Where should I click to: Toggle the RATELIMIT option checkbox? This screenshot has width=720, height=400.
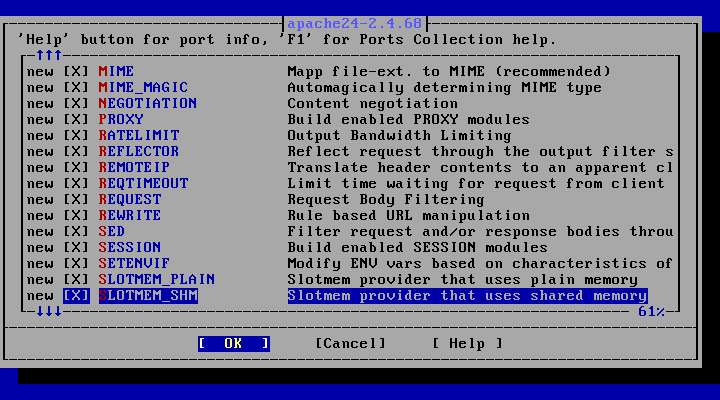pyautogui.click(x=76, y=135)
